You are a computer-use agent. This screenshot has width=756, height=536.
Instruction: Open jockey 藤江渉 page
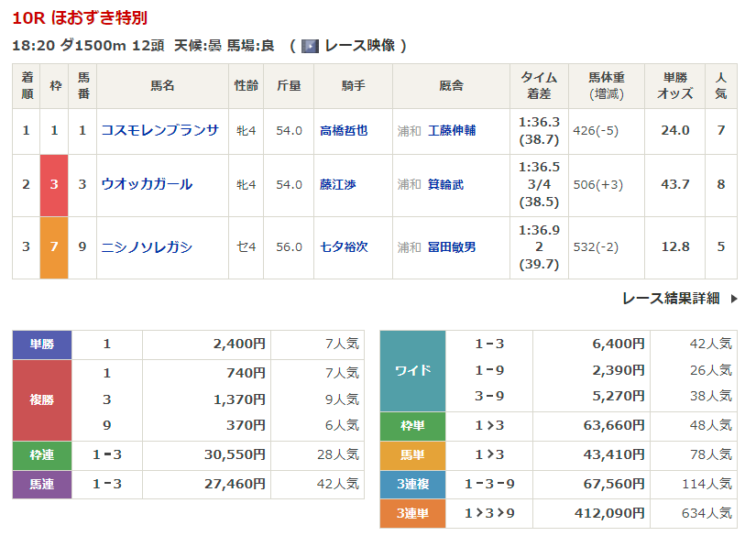pyautogui.click(x=337, y=185)
